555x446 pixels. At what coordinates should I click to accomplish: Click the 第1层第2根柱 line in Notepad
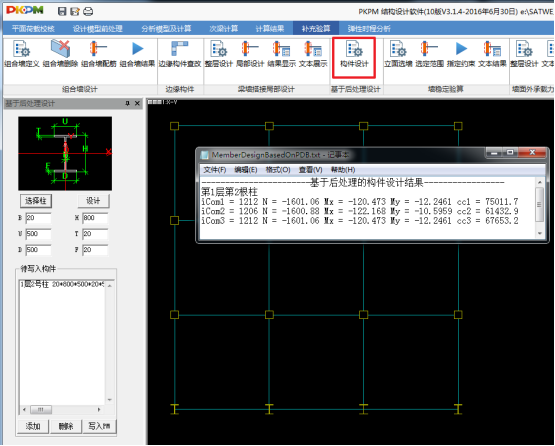(x=229, y=192)
